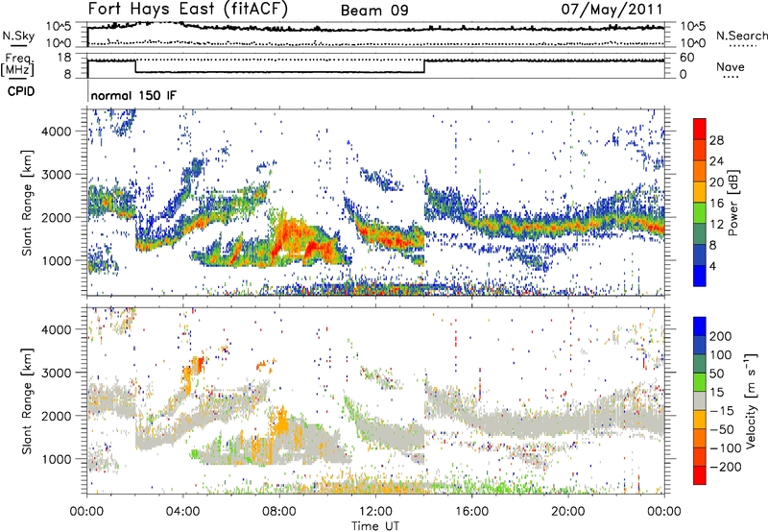This screenshot has width=768, height=532.
Task: Click the 'Power [dB]' colorbar title
Action: pyautogui.click(x=733, y=203)
